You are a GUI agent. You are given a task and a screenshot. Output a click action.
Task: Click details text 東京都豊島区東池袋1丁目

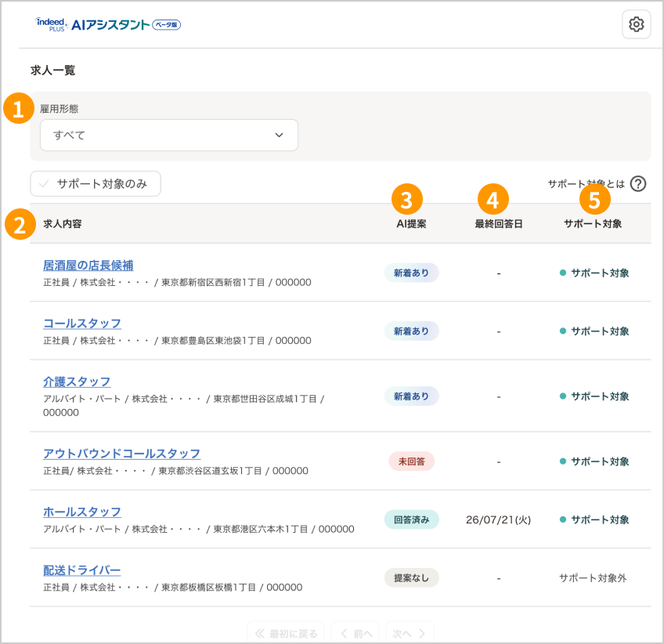tap(213, 341)
